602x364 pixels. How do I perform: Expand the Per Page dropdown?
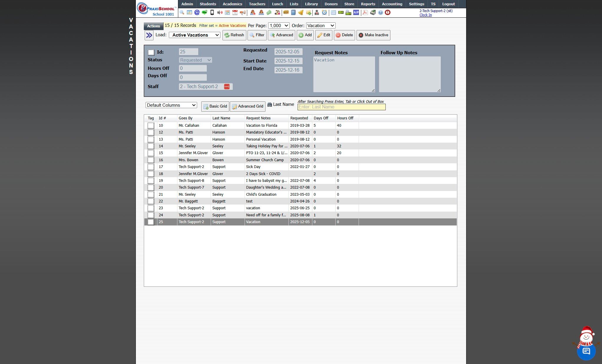(x=278, y=26)
